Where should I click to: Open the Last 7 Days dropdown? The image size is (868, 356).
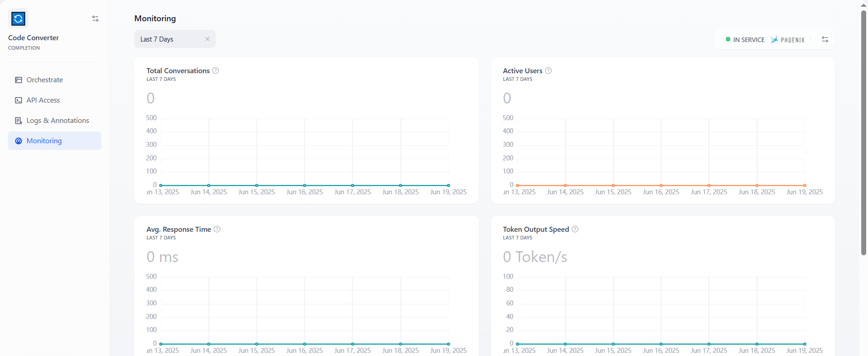coord(170,39)
